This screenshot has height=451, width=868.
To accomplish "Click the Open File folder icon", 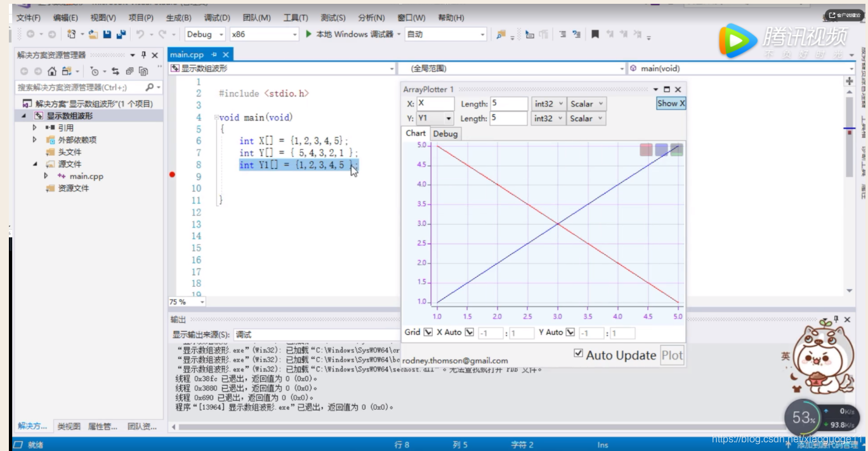I will (x=94, y=34).
